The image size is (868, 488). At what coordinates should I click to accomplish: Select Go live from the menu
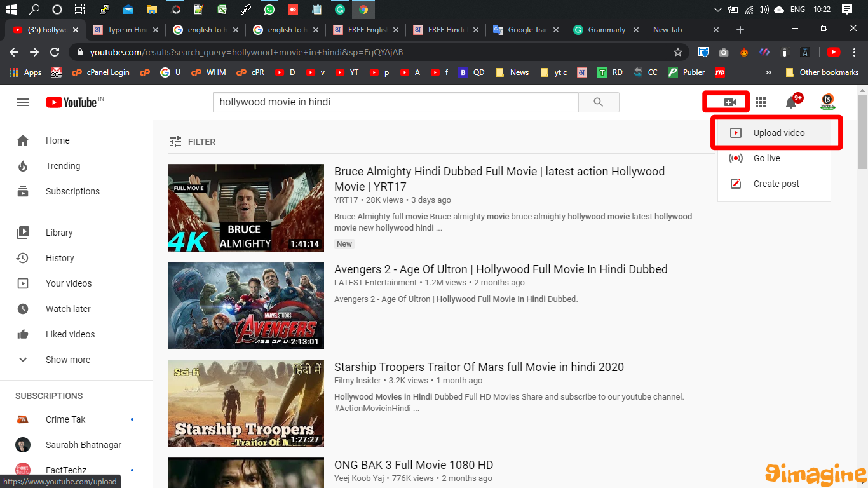point(774,158)
